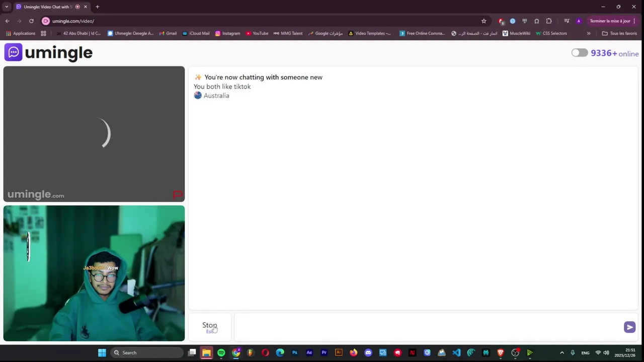644x362 pixels.
Task: Open Firefox from the taskbar
Action: tap(353, 352)
